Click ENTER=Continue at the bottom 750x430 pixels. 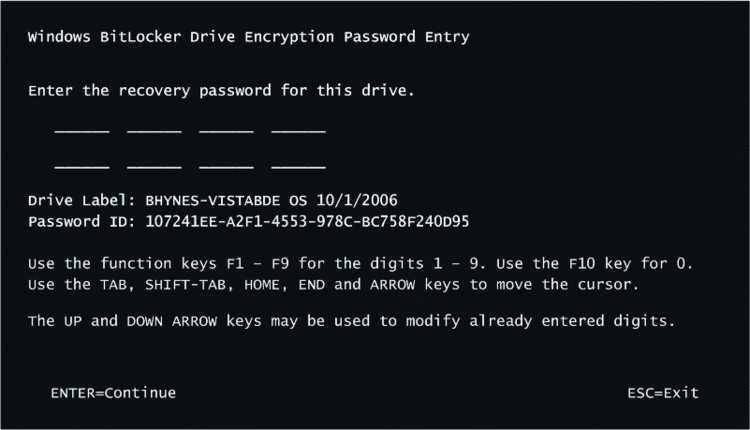pos(113,393)
